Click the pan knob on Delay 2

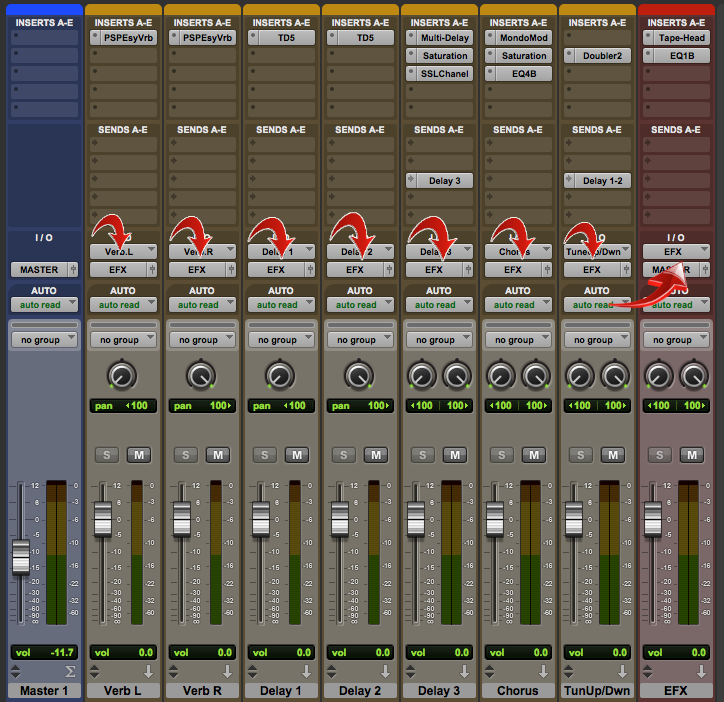(x=358, y=375)
